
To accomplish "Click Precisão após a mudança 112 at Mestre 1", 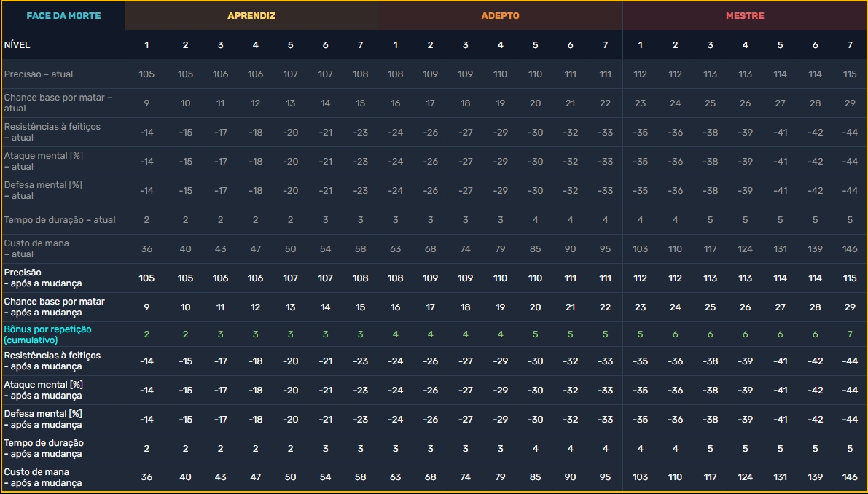I will pyautogui.click(x=640, y=278).
